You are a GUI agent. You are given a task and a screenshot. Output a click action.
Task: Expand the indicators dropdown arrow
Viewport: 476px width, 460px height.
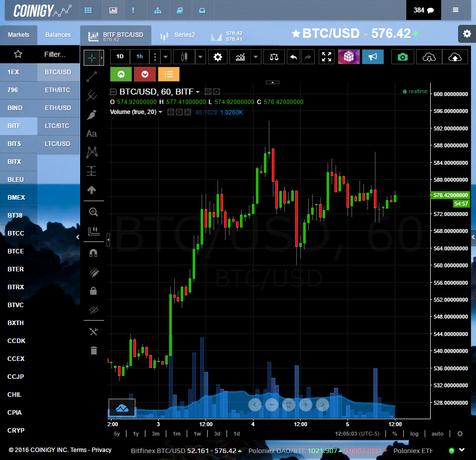coord(255,57)
